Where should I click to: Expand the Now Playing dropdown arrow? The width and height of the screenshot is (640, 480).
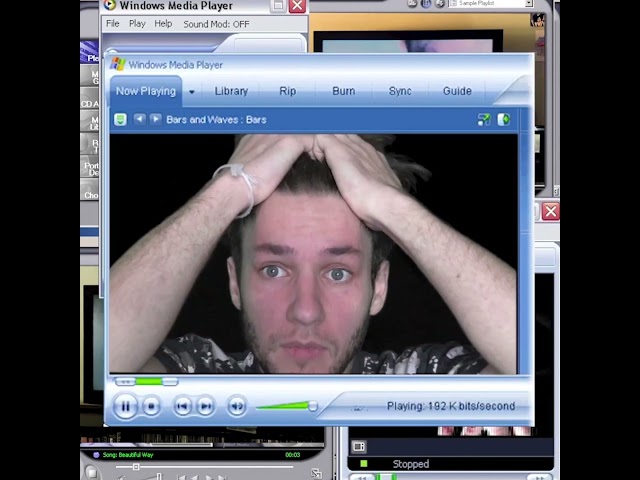(191, 92)
